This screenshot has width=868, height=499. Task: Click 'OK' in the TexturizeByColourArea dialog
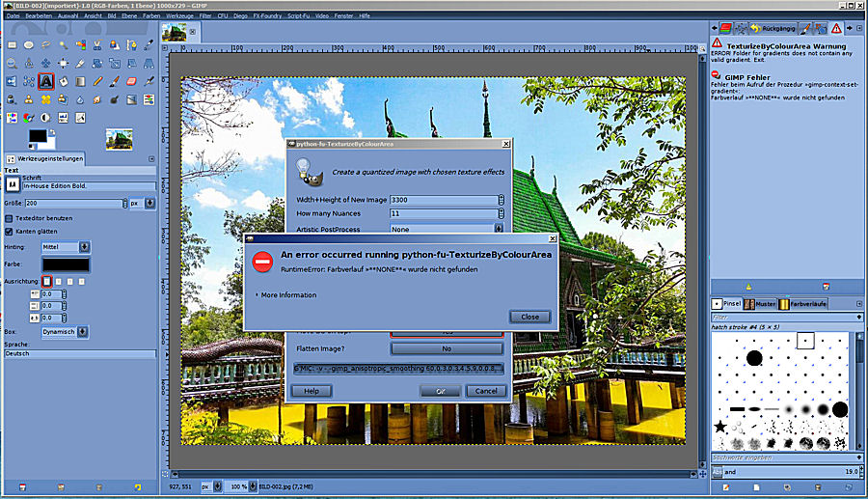440,391
